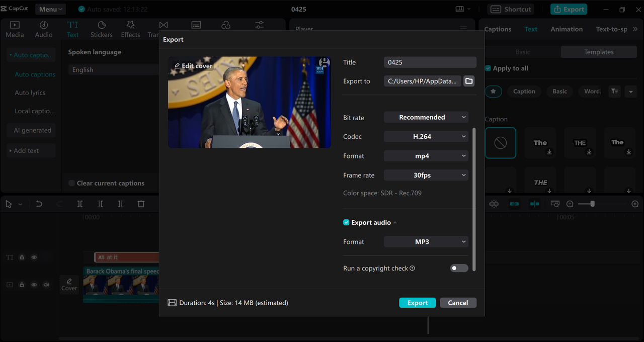The image size is (644, 342).
Task: Open the Bit rate dropdown
Action: [426, 117]
